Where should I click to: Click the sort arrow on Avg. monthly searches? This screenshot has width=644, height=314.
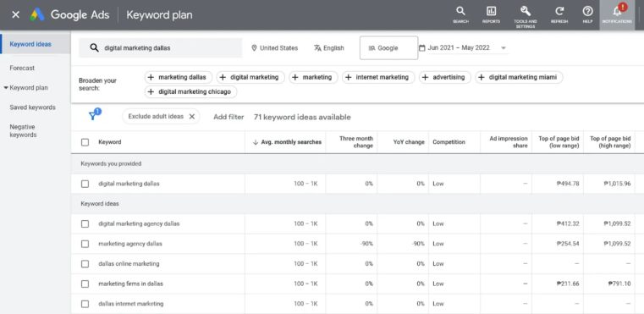click(x=256, y=142)
